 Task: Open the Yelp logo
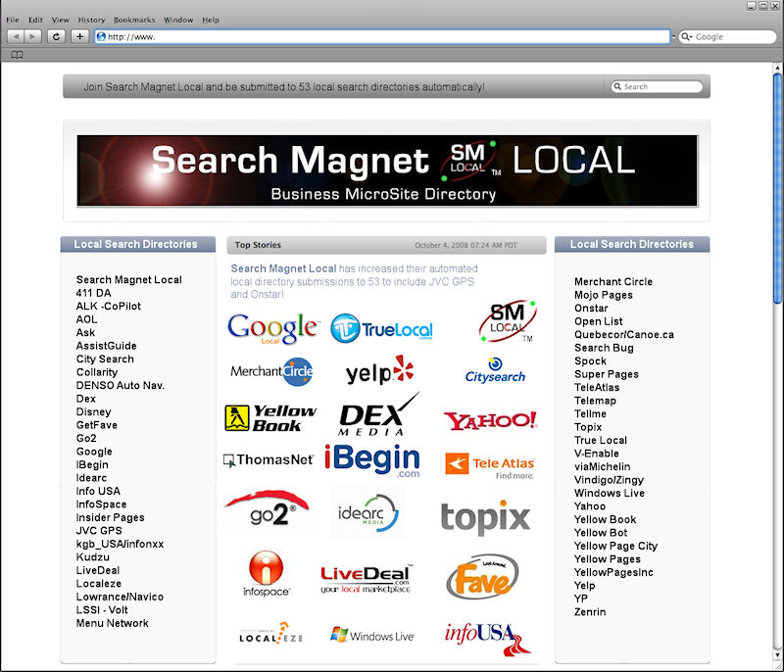pyautogui.click(x=379, y=370)
